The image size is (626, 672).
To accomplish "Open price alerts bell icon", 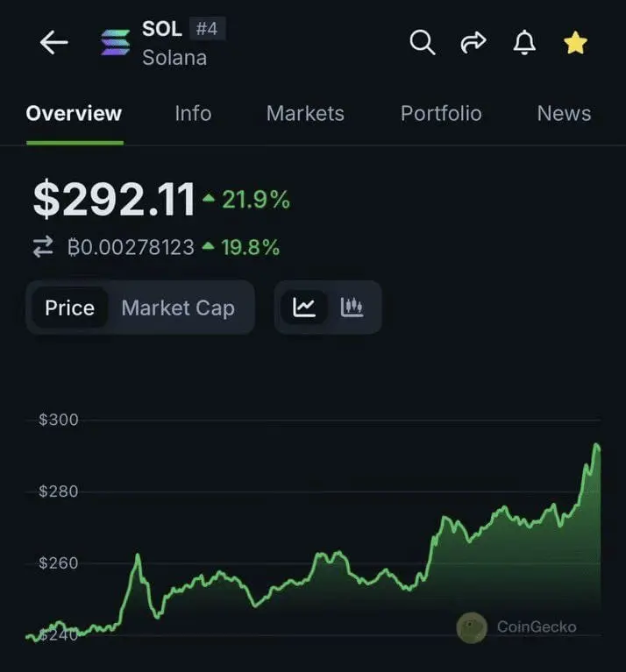I will [524, 42].
